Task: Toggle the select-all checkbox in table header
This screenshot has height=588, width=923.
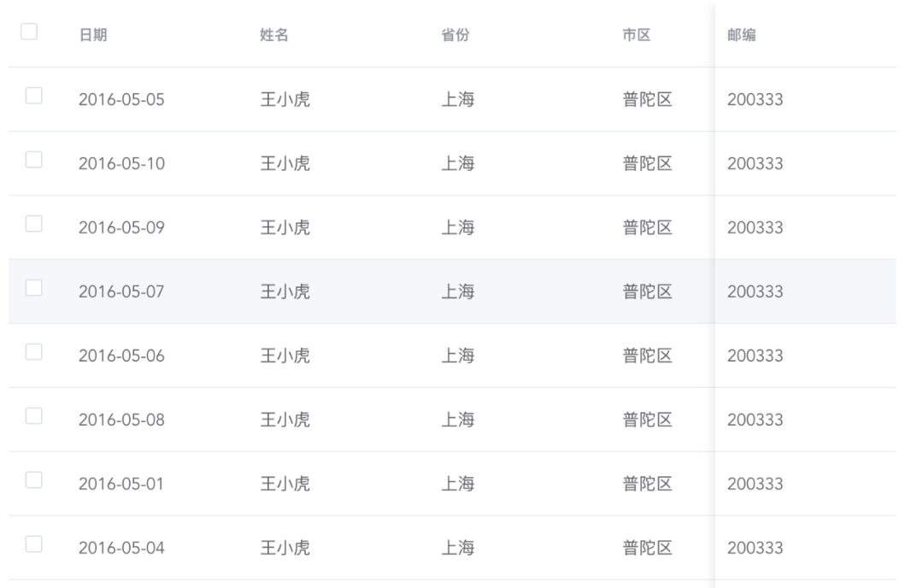Action: tap(29, 32)
